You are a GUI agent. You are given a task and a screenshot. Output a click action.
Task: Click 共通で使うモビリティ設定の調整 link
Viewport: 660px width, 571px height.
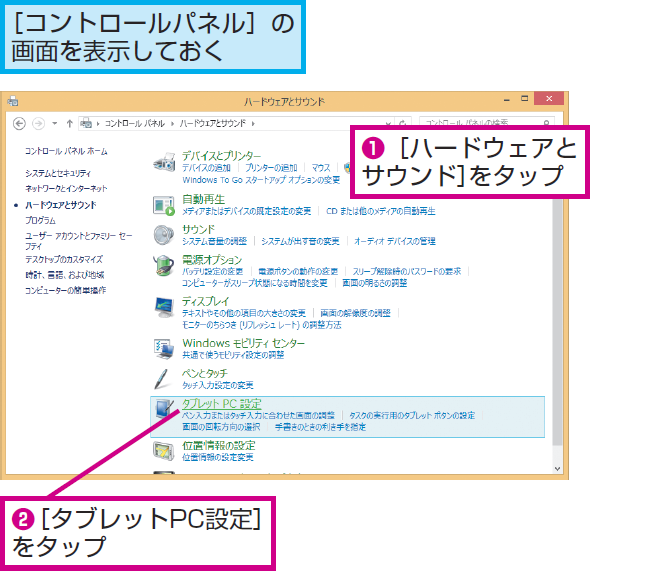[x=233, y=355]
